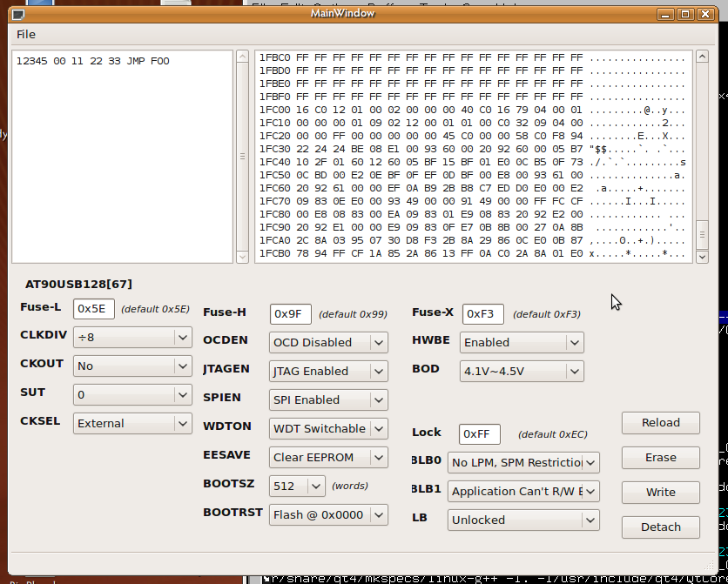Focus the Fuse-L value field 0x5E
Viewport: 728px width, 584px height.
(94, 309)
